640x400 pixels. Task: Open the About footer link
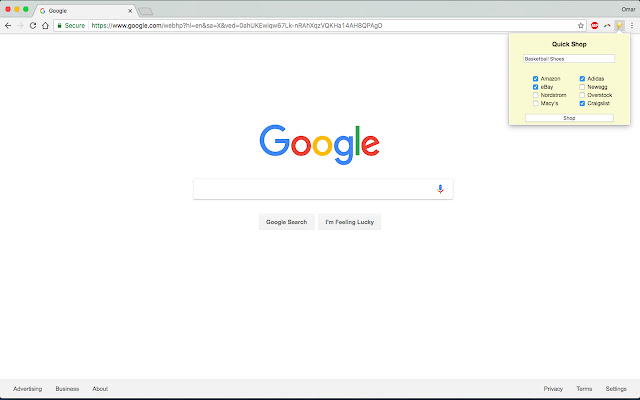(x=100, y=389)
